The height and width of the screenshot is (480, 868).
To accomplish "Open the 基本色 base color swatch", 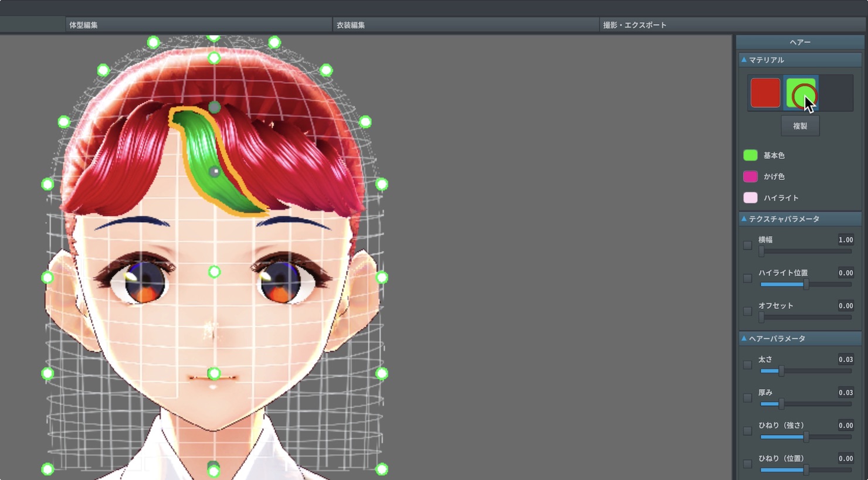I will click(x=750, y=155).
